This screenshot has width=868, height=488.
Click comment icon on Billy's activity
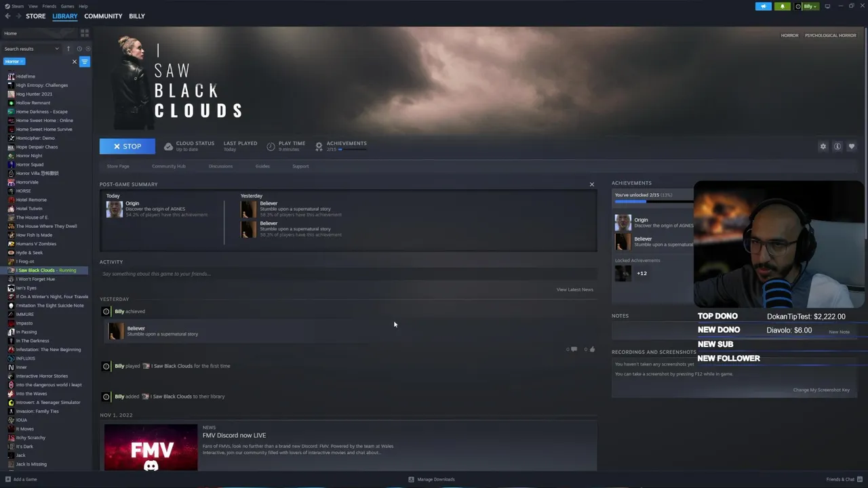coord(574,349)
